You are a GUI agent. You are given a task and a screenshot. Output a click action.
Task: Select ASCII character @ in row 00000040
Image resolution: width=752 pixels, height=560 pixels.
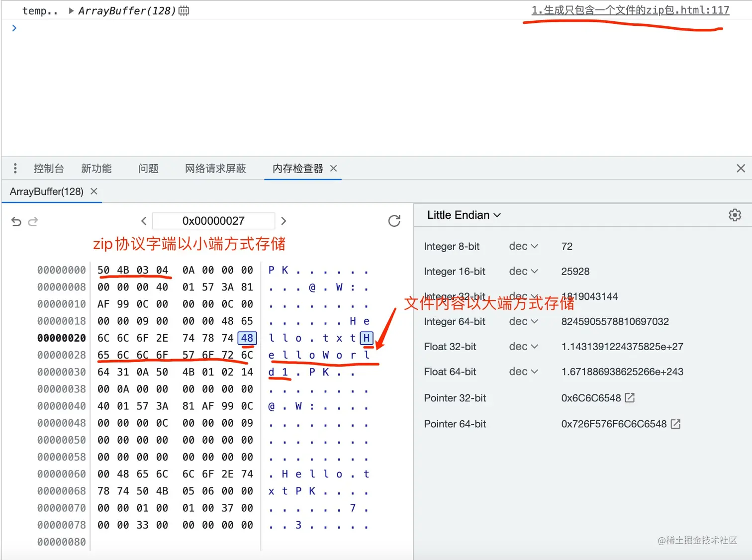pyautogui.click(x=272, y=406)
